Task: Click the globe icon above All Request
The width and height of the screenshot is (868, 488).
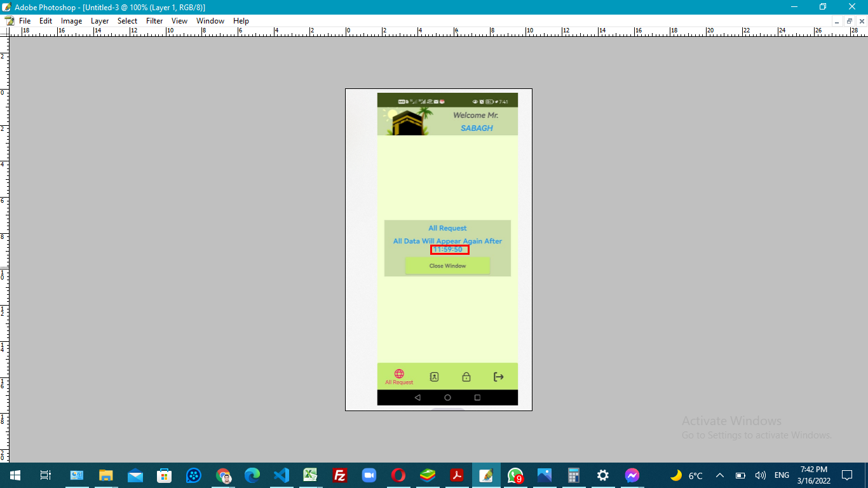Action: coord(399,374)
